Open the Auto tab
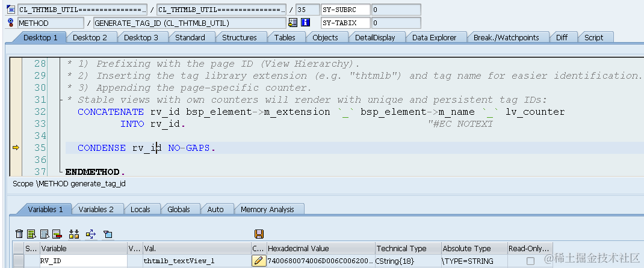 pyautogui.click(x=215, y=209)
